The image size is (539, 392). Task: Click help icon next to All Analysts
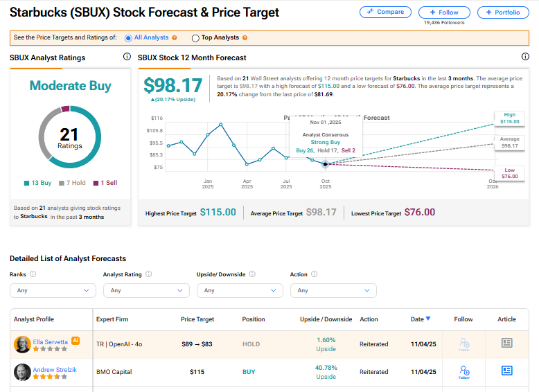point(175,38)
